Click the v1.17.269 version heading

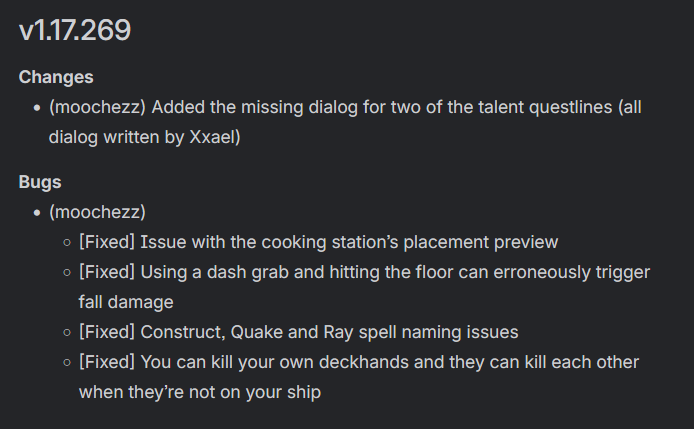[x=75, y=31]
